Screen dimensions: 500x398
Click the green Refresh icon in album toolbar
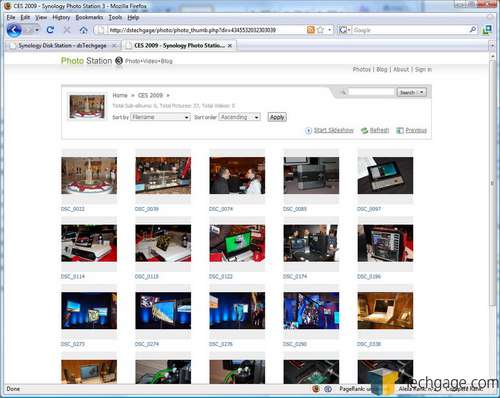[364, 131]
